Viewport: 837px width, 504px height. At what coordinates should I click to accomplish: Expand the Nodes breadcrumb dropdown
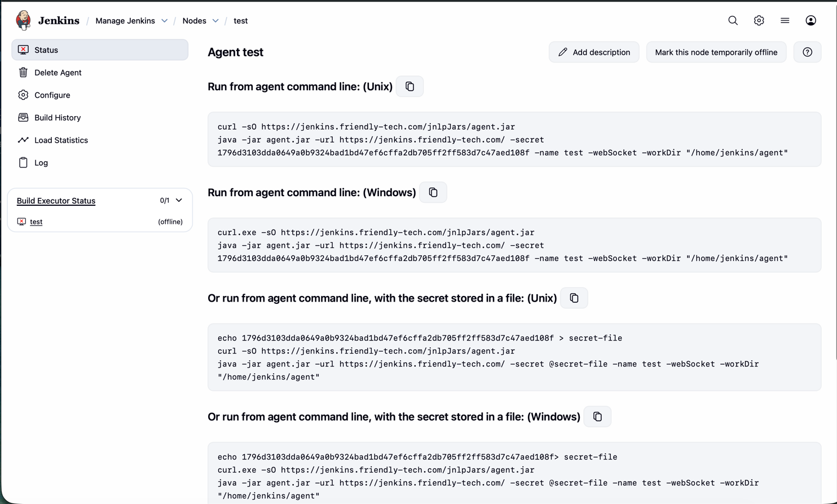point(215,21)
